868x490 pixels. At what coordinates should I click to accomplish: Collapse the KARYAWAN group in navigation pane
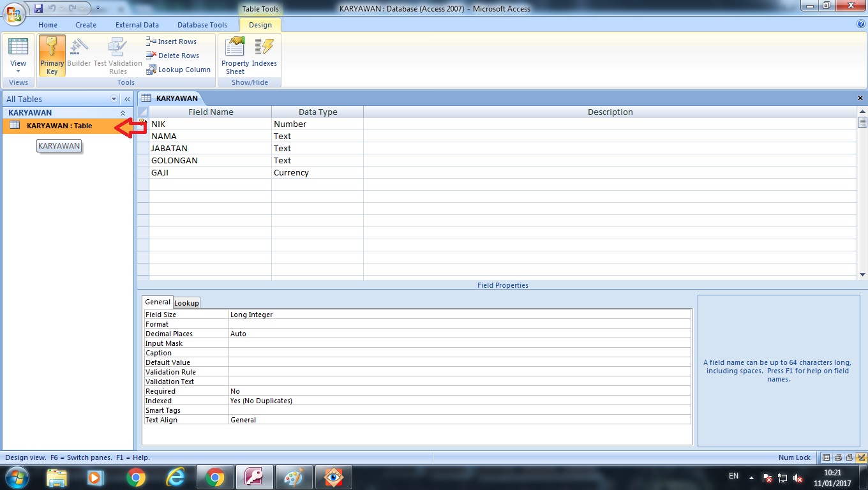click(x=123, y=113)
